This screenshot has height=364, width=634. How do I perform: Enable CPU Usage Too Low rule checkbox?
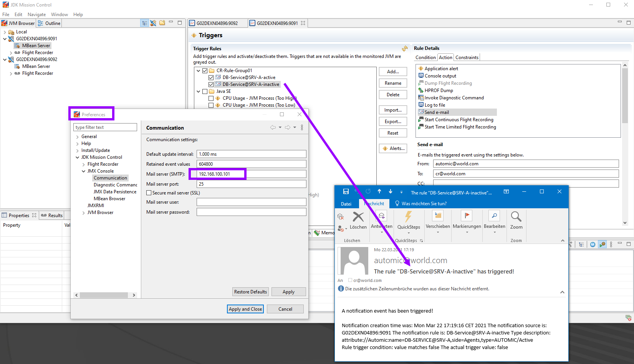[211, 105]
